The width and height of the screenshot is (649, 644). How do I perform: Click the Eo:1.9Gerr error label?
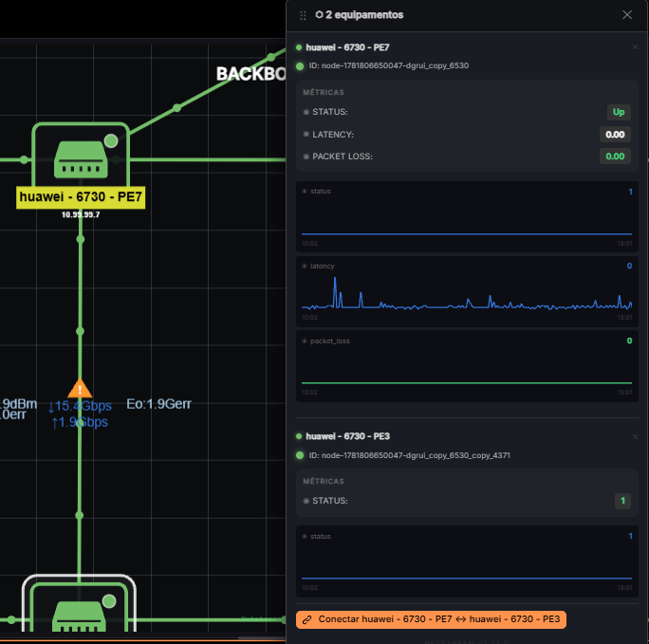click(x=159, y=404)
